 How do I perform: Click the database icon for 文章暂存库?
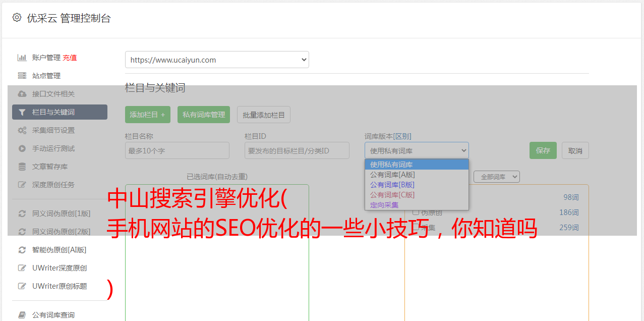coord(22,167)
